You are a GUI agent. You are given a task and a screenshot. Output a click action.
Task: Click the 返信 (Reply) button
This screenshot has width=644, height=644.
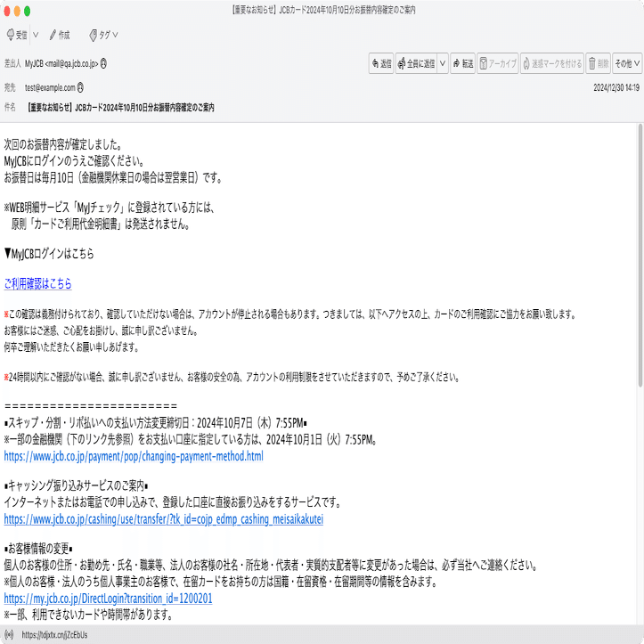(x=381, y=63)
